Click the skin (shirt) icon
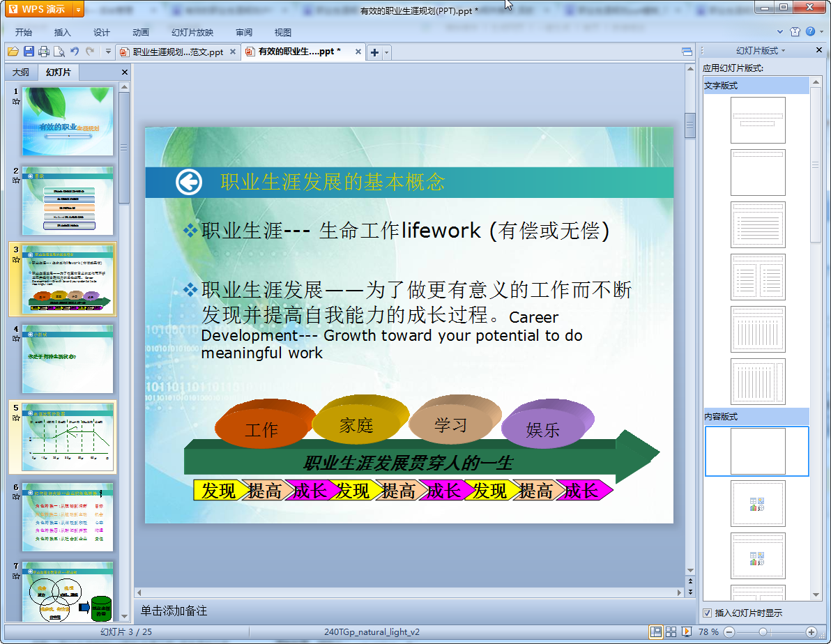 click(795, 32)
